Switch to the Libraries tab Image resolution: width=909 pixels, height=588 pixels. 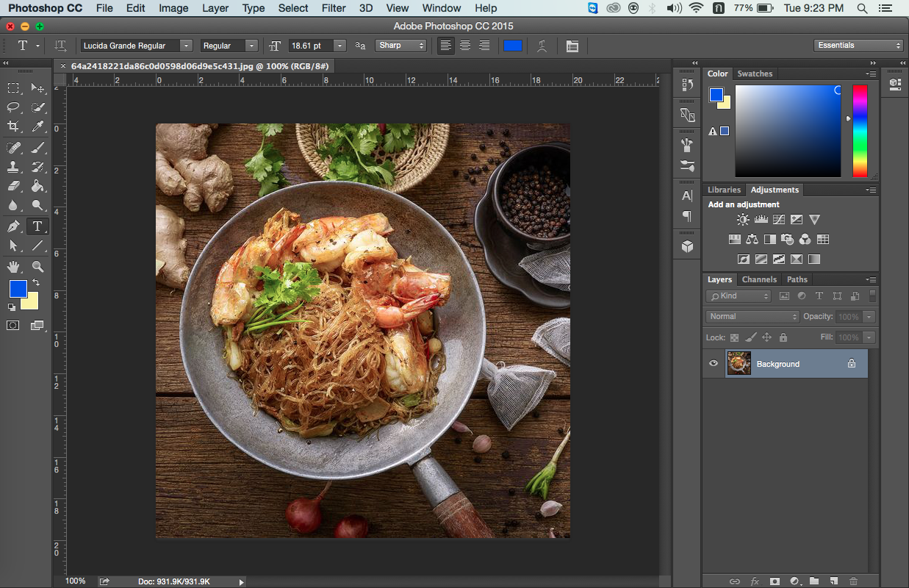(724, 190)
